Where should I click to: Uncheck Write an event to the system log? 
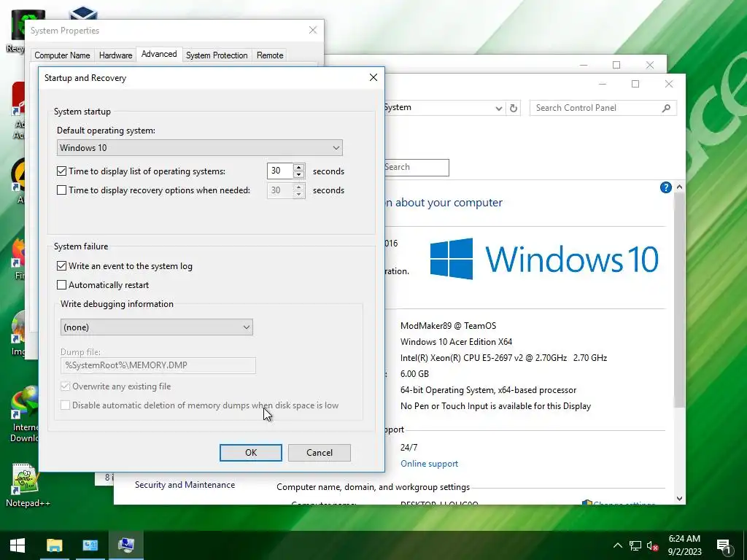pos(61,265)
